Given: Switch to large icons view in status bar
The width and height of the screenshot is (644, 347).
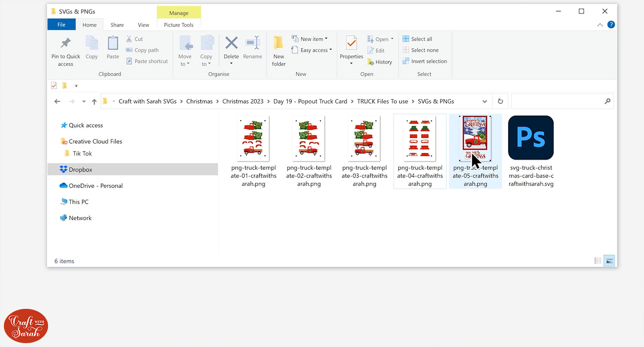Looking at the screenshot, I should [x=609, y=261].
